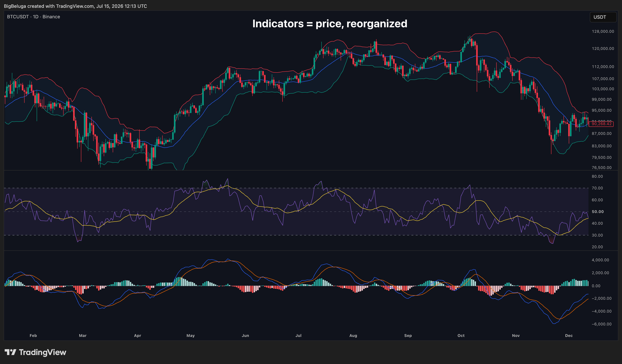622x364 pixels.
Task: Click the 107,000.00 price axis label
Action: [x=603, y=79]
